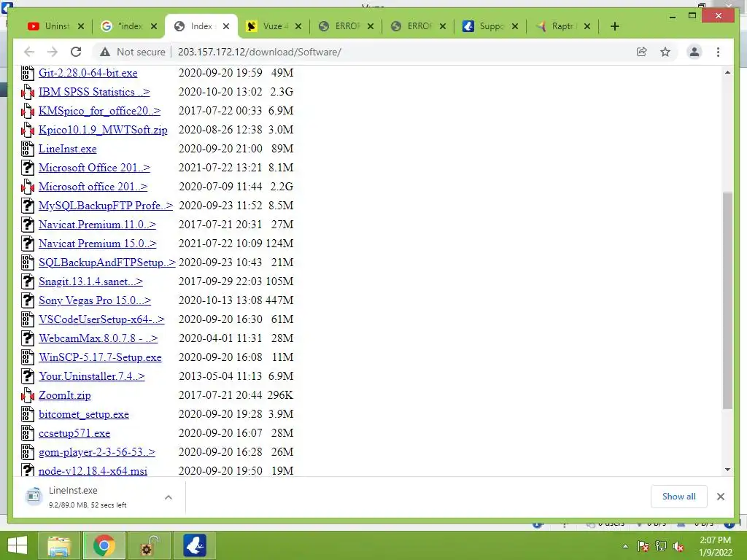Click the binary icon beside bitcomet_setup.exe

28,414
